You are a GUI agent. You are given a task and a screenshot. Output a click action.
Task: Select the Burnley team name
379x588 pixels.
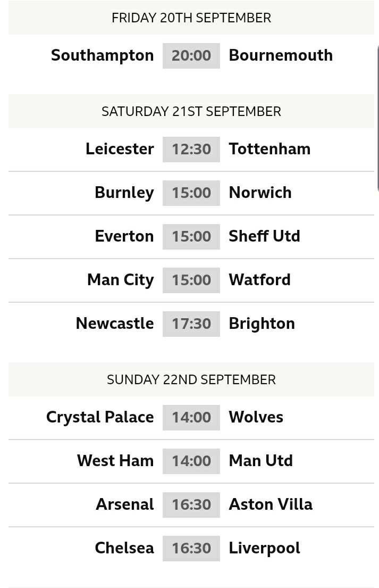click(124, 193)
